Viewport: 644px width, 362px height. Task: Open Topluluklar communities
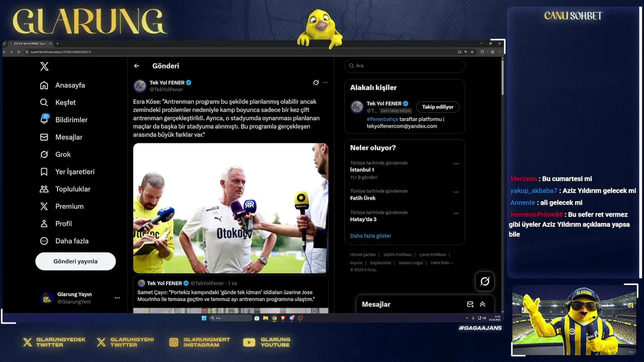65,189
